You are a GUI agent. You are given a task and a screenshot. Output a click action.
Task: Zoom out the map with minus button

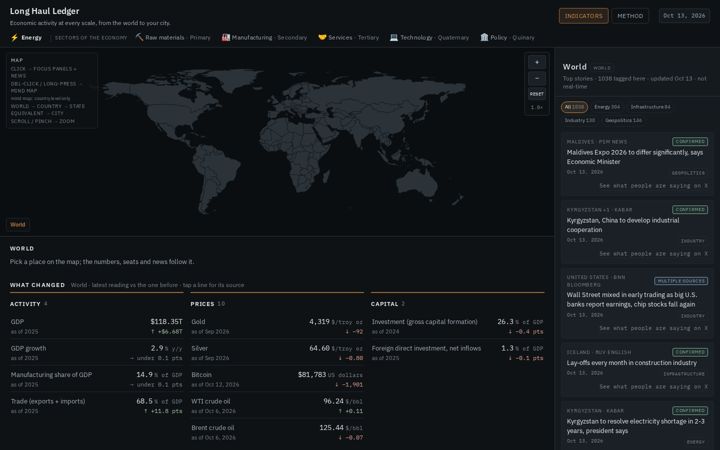537,78
